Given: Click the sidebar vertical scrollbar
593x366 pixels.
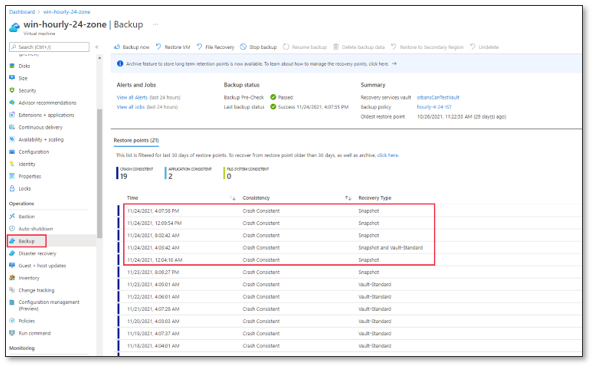Looking at the screenshot, I should (x=99, y=173).
